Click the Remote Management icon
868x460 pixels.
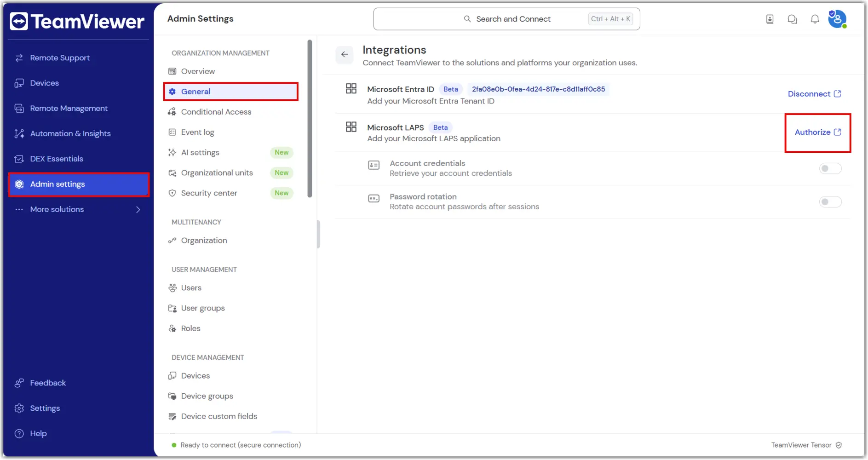pyautogui.click(x=19, y=109)
